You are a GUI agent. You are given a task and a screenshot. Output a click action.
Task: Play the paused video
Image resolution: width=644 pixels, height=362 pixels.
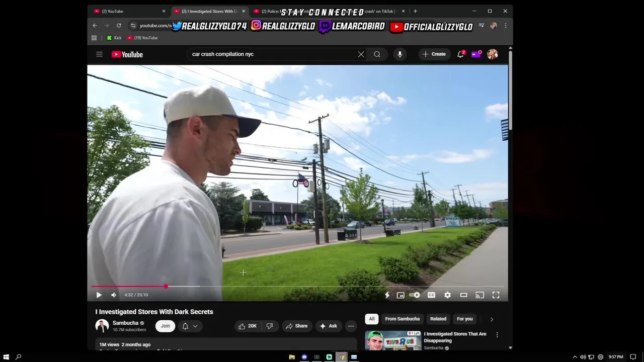click(99, 295)
